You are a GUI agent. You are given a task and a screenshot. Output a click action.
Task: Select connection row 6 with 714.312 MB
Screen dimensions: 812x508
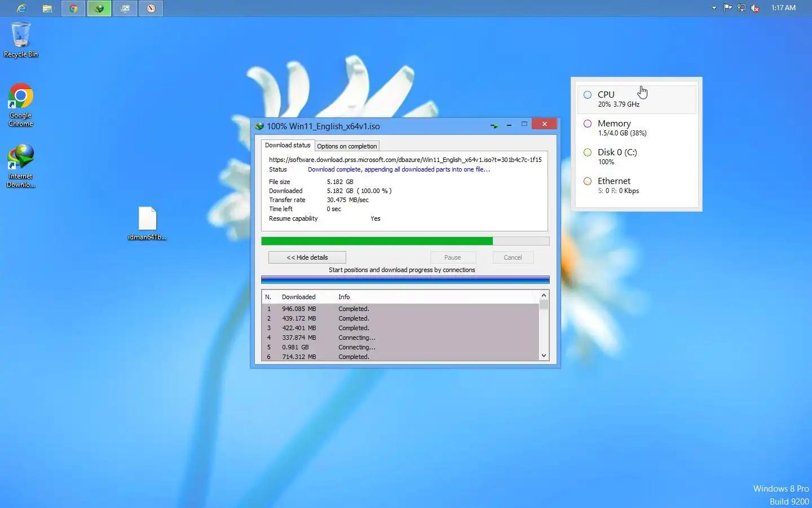400,357
